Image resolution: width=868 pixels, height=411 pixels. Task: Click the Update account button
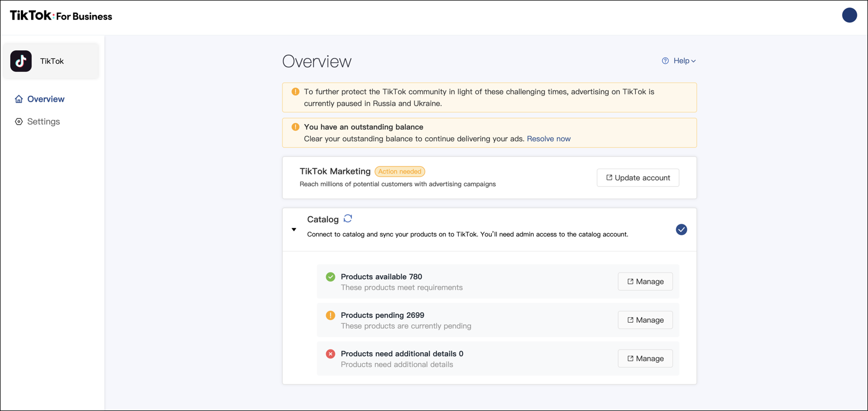637,178
